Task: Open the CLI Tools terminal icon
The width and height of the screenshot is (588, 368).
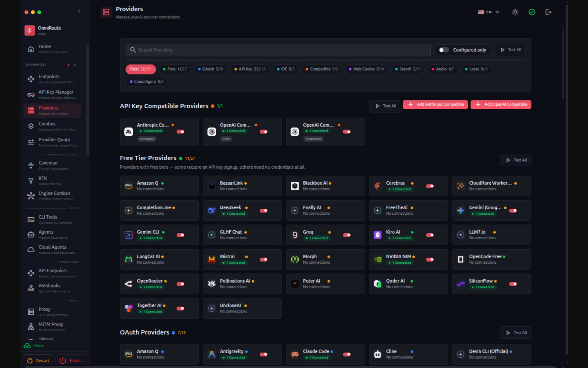Action: (x=31, y=219)
